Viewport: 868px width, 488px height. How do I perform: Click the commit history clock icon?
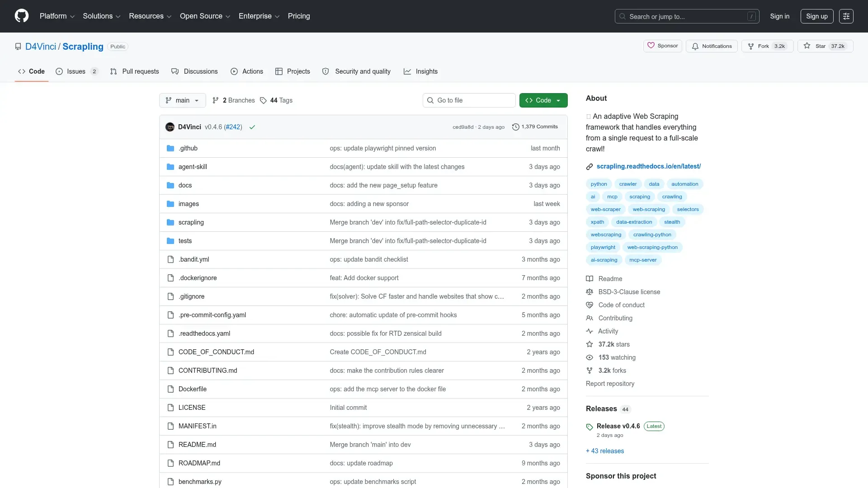pos(515,127)
